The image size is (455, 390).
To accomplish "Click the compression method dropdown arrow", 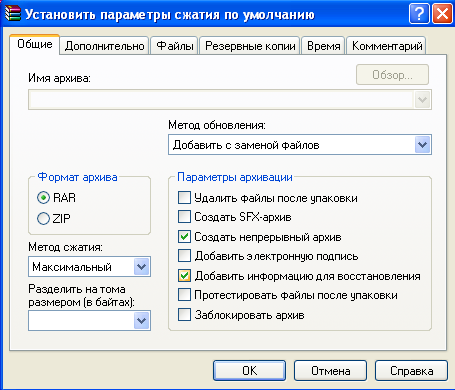I will (x=142, y=267).
